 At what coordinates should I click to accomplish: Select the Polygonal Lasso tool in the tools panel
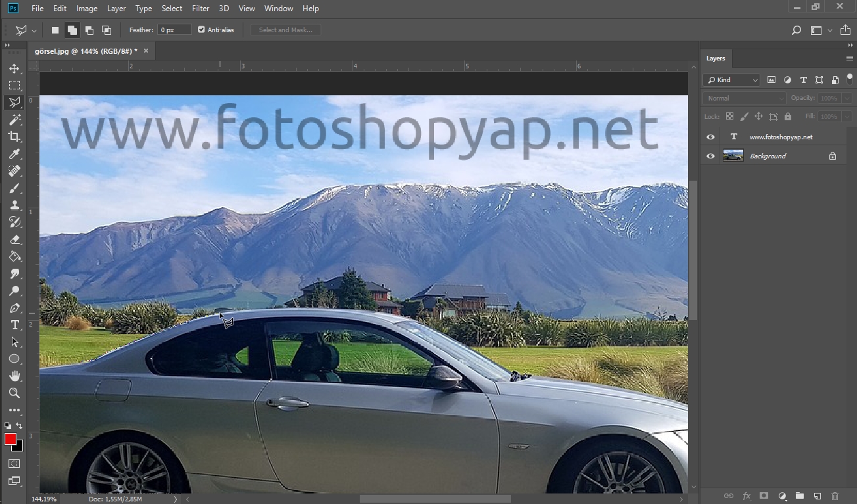pyautogui.click(x=14, y=103)
